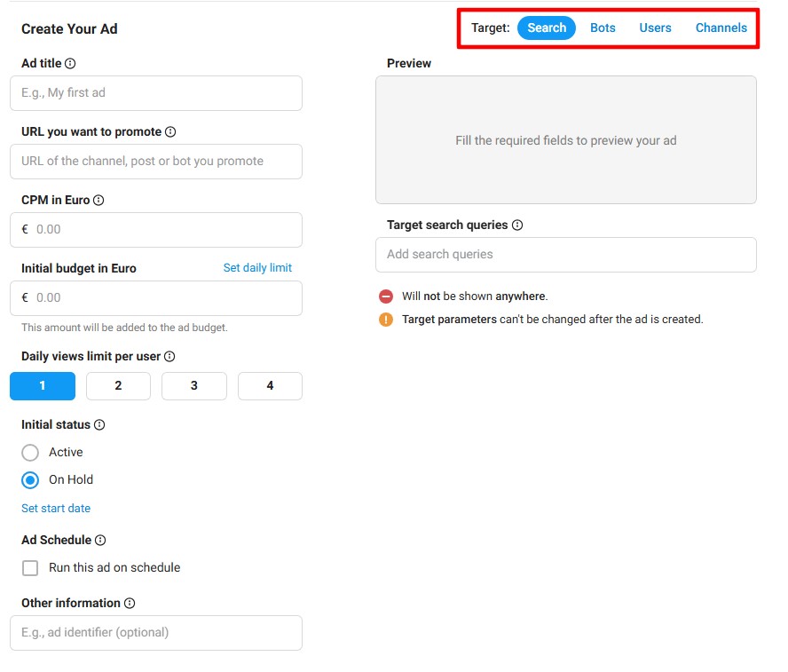Click into the Ad title input field

tap(156, 93)
